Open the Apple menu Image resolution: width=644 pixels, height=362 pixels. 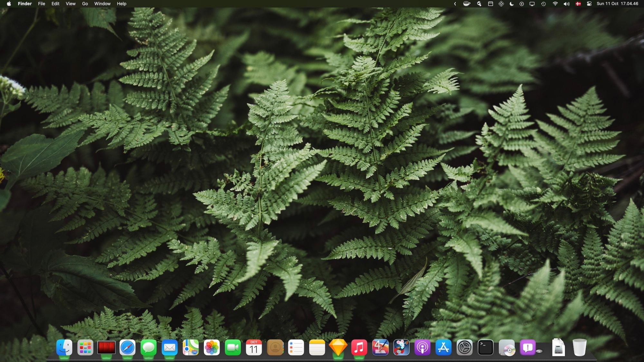coord(9,4)
